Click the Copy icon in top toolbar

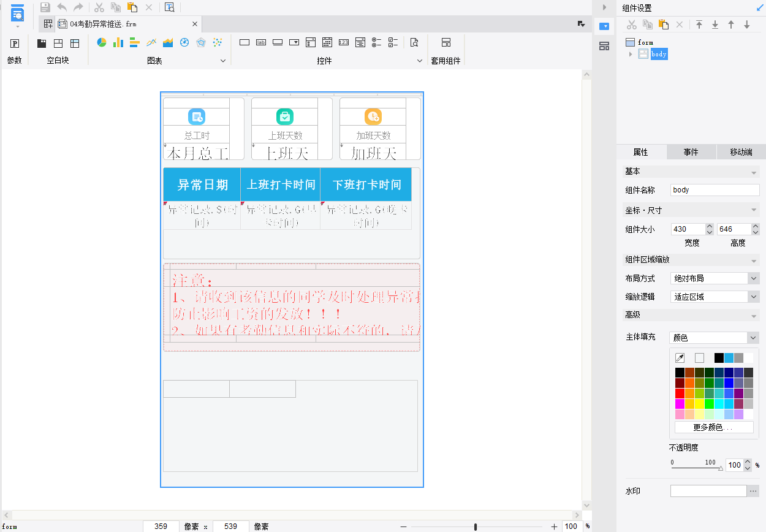tap(115, 7)
